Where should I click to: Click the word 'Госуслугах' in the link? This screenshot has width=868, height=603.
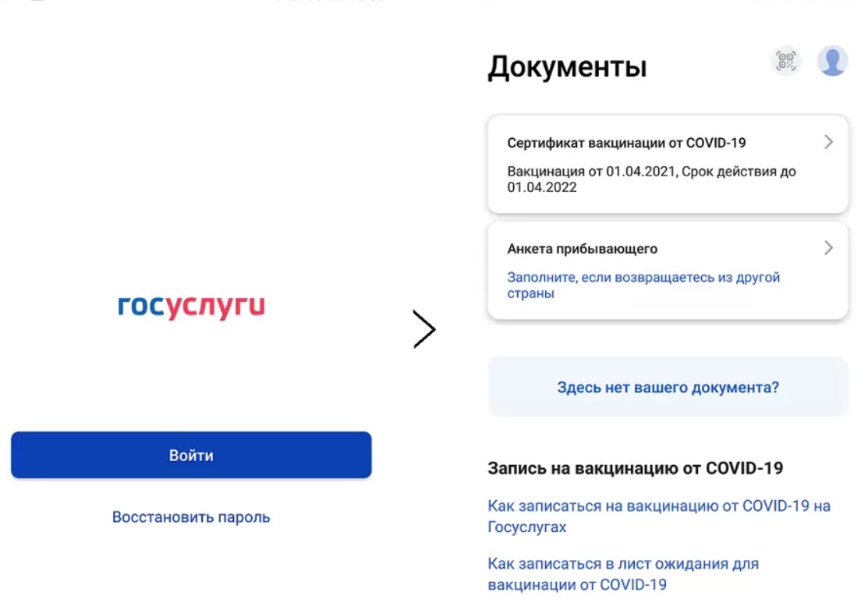[x=527, y=527]
